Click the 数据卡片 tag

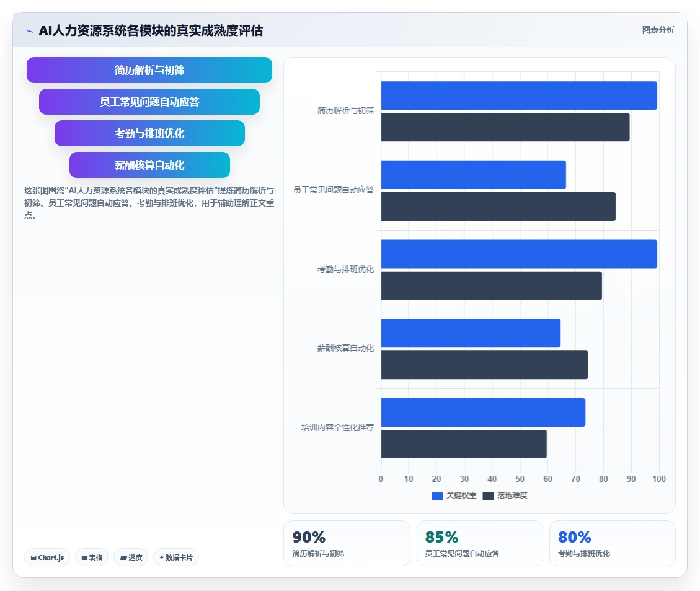click(176, 558)
